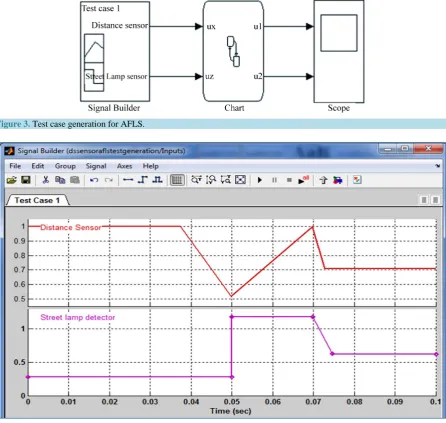446x423 pixels.
Task: Click the Chart block in the diagram
Action: pos(233,51)
